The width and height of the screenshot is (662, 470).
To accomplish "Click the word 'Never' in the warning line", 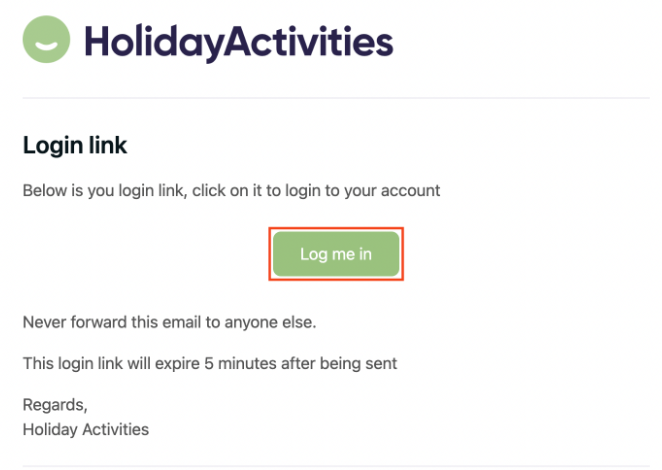I will click(x=44, y=323).
